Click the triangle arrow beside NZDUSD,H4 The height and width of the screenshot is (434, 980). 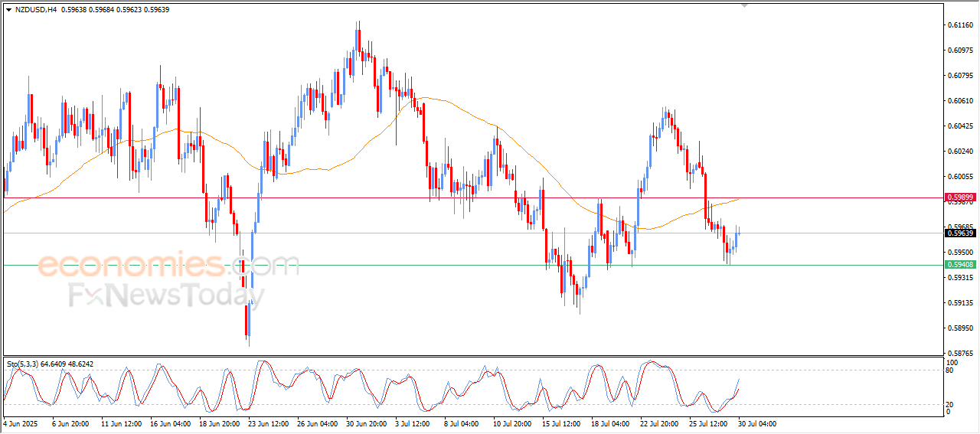click(x=8, y=10)
